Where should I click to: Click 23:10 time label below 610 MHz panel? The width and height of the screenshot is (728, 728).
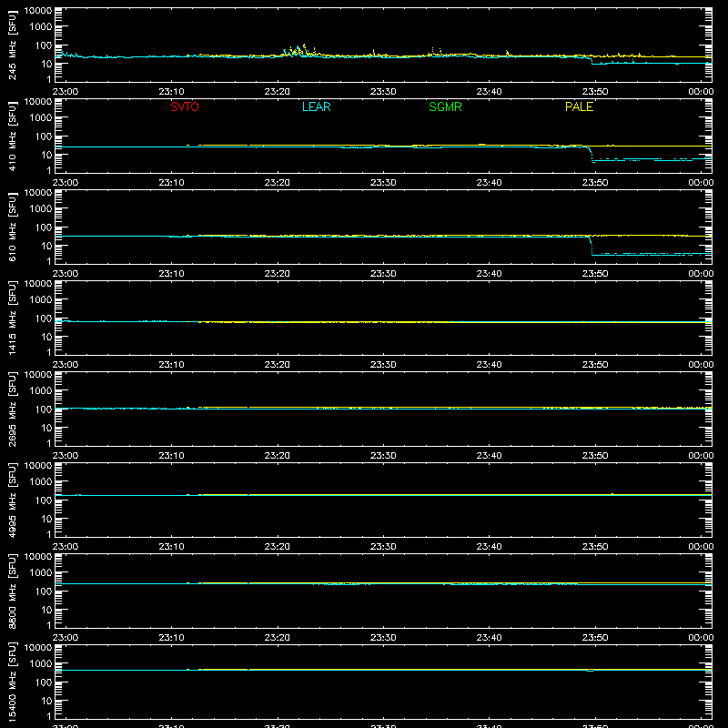171,274
